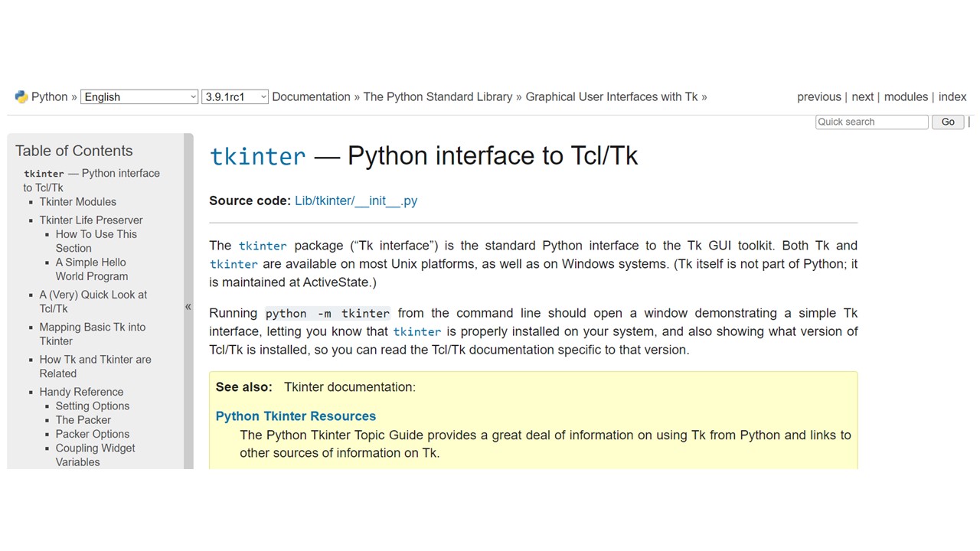
Task: Collapse the sidebar with the « toggle
Action: point(188,307)
